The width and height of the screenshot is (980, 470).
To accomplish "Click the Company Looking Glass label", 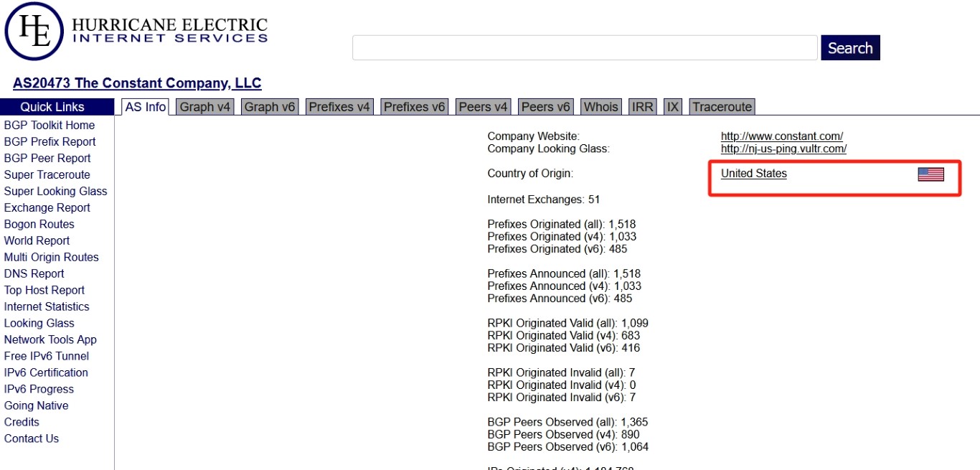I will (548, 149).
